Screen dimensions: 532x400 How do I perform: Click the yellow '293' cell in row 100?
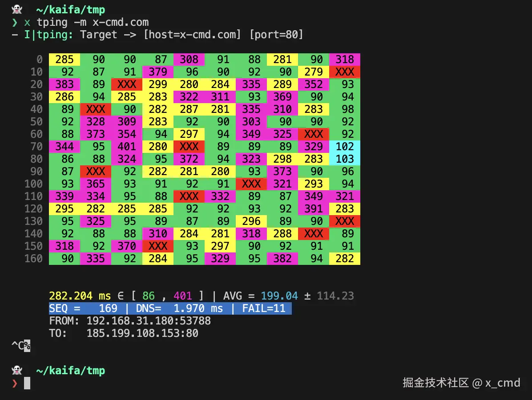point(314,184)
